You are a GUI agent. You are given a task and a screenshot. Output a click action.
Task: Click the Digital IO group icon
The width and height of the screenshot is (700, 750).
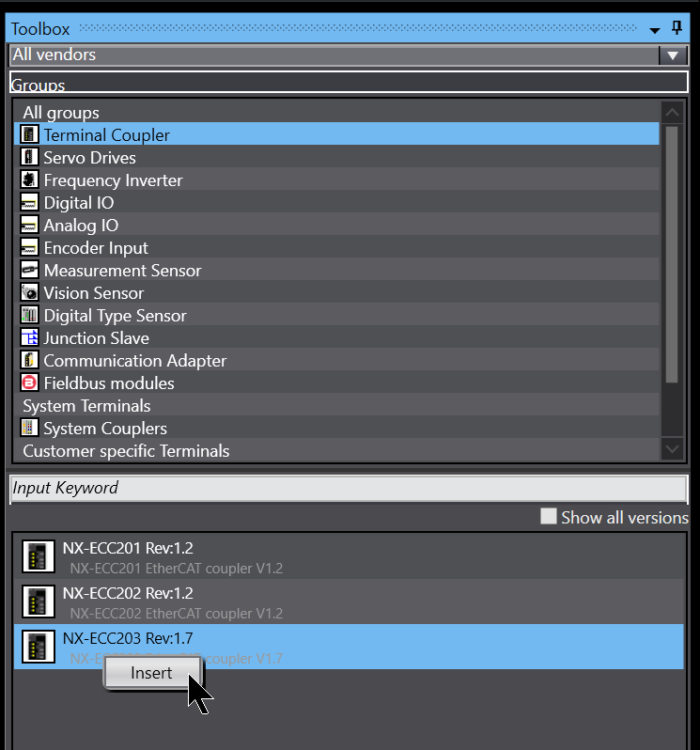tap(29, 202)
